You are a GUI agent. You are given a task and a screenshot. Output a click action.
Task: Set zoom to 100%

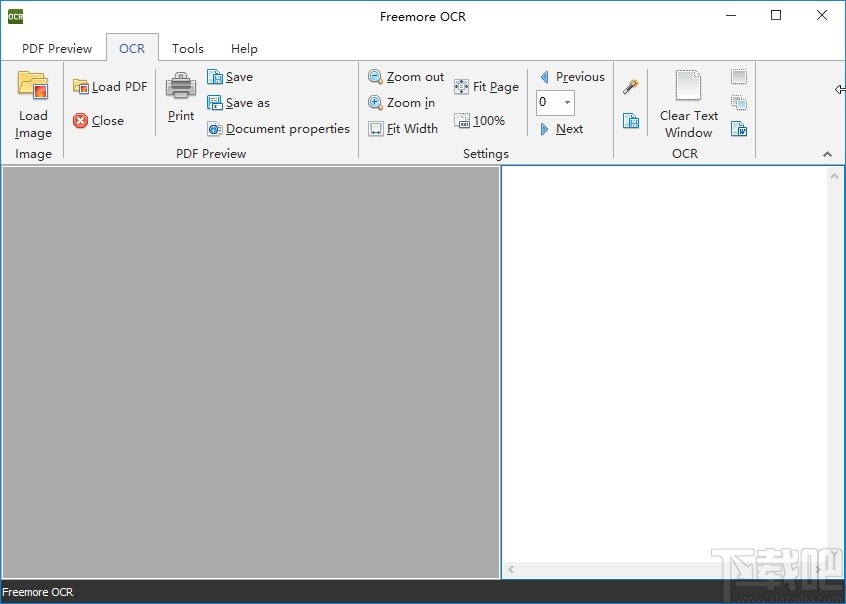point(479,120)
